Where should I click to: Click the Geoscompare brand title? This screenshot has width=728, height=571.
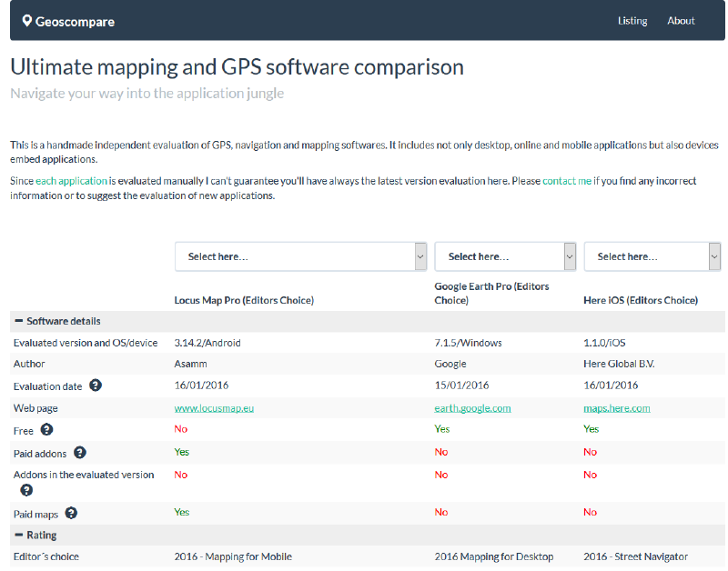tap(75, 22)
